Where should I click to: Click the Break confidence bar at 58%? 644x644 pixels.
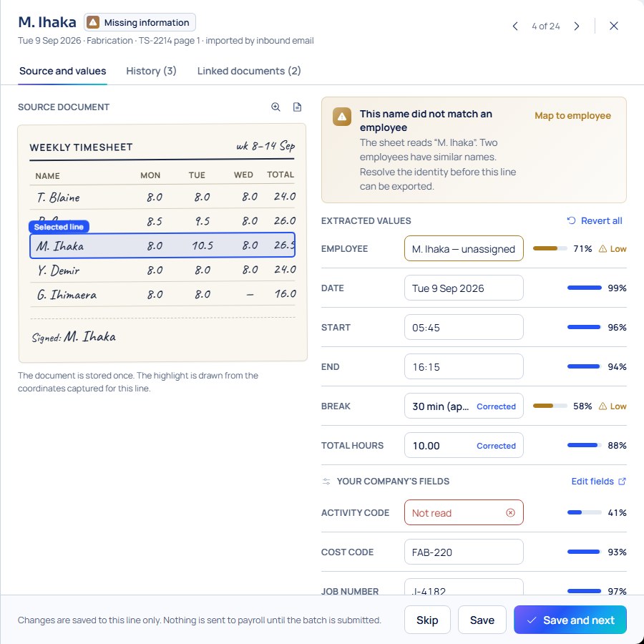(x=550, y=406)
